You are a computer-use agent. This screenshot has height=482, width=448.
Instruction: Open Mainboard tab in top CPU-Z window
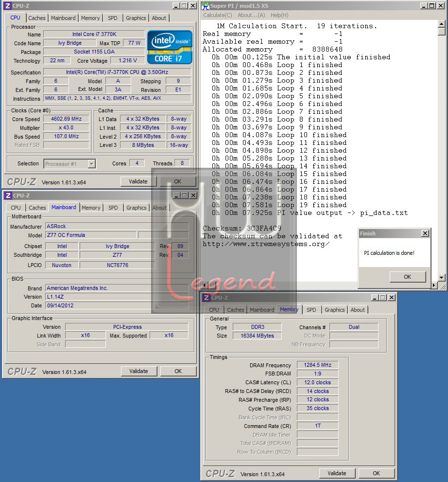(x=63, y=18)
